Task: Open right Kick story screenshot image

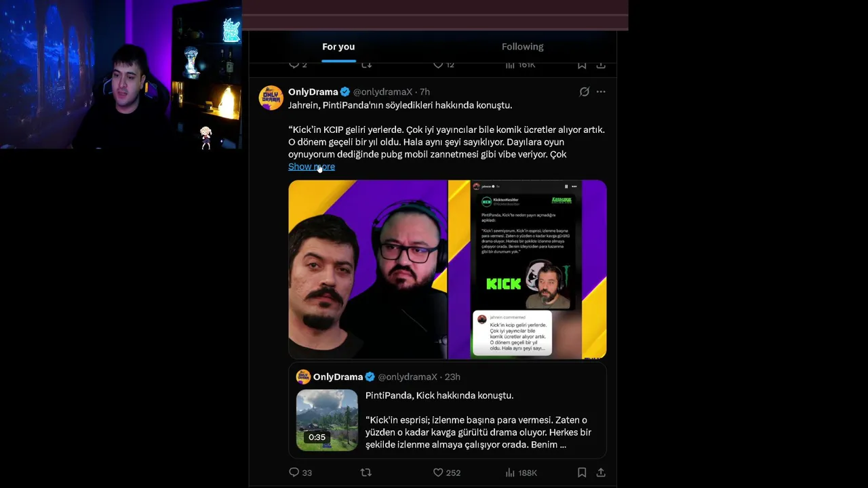Action: (528, 269)
